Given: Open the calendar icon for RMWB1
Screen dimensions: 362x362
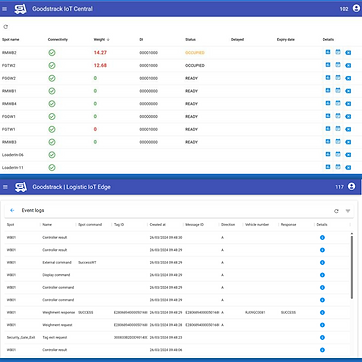Looking at the screenshot, I should (338, 91).
